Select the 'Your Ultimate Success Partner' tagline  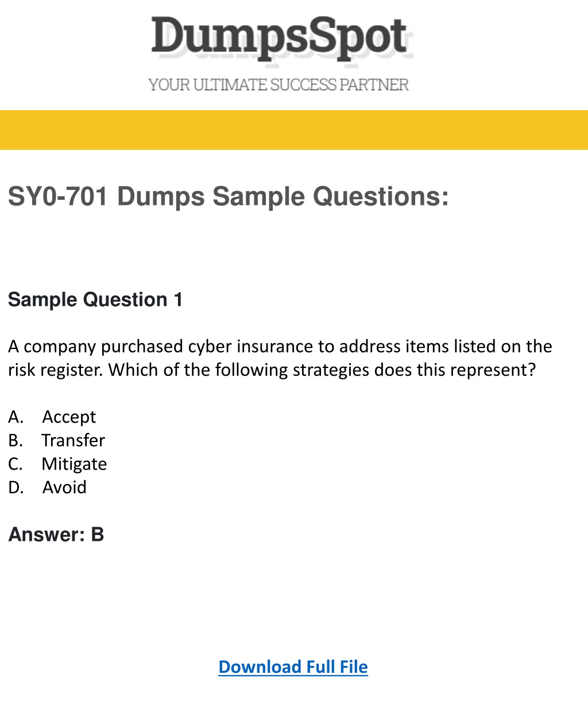click(x=278, y=85)
